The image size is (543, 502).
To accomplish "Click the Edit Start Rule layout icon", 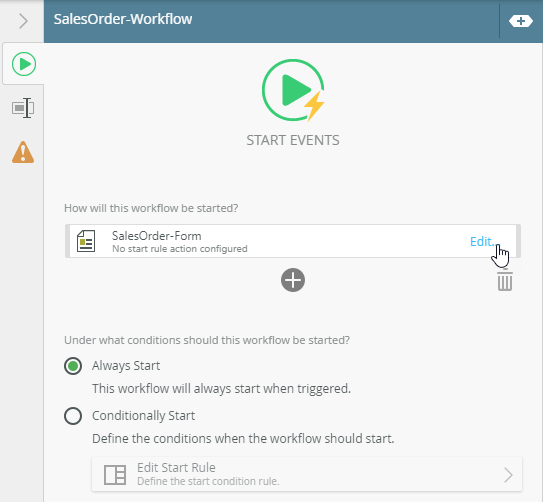I will tap(115, 475).
